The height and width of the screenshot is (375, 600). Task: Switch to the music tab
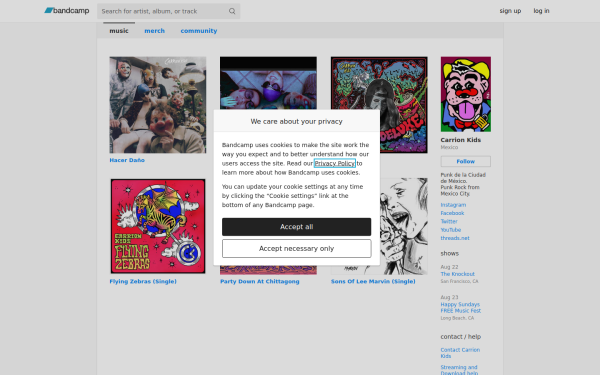pyautogui.click(x=119, y=31)
